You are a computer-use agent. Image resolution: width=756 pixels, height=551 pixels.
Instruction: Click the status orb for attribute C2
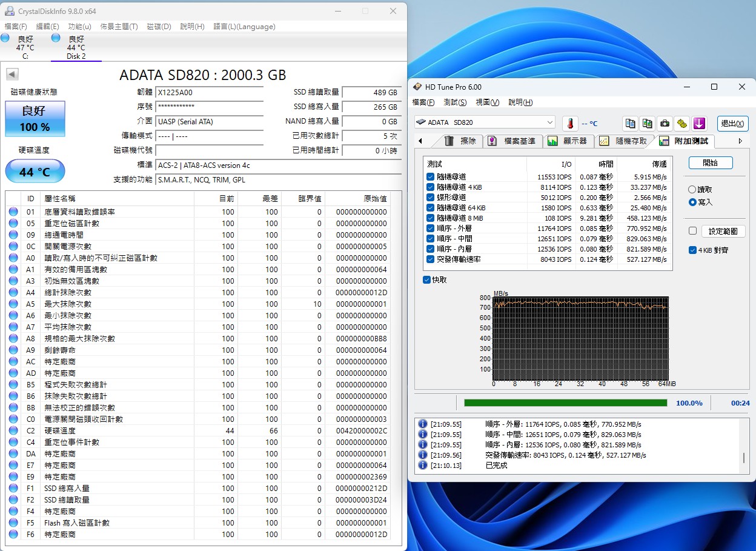click(x=13, y=430)
